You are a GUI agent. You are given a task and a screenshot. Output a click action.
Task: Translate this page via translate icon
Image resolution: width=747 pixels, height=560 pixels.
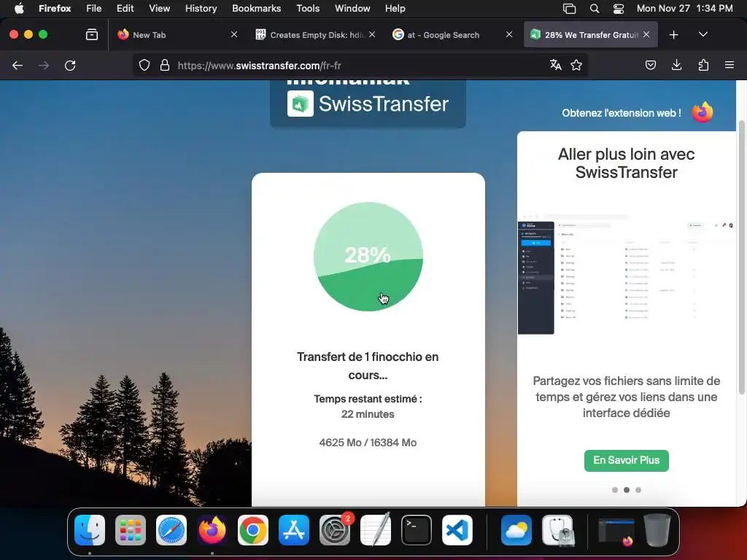pos(555,65)
